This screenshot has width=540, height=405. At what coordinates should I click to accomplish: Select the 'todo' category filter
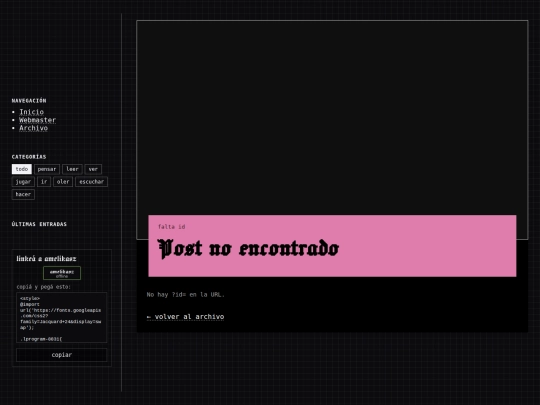click(22, 169)
